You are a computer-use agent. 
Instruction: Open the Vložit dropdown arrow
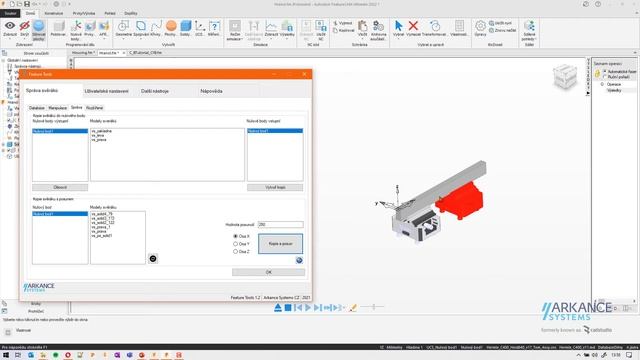pyautogui.click(x=362, y=39)
